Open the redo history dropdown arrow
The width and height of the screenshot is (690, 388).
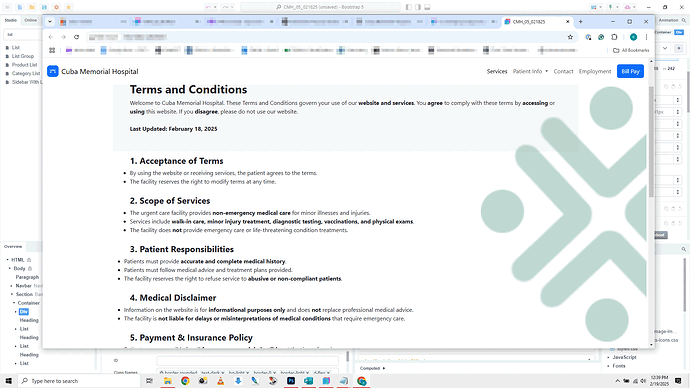point(232,7)
